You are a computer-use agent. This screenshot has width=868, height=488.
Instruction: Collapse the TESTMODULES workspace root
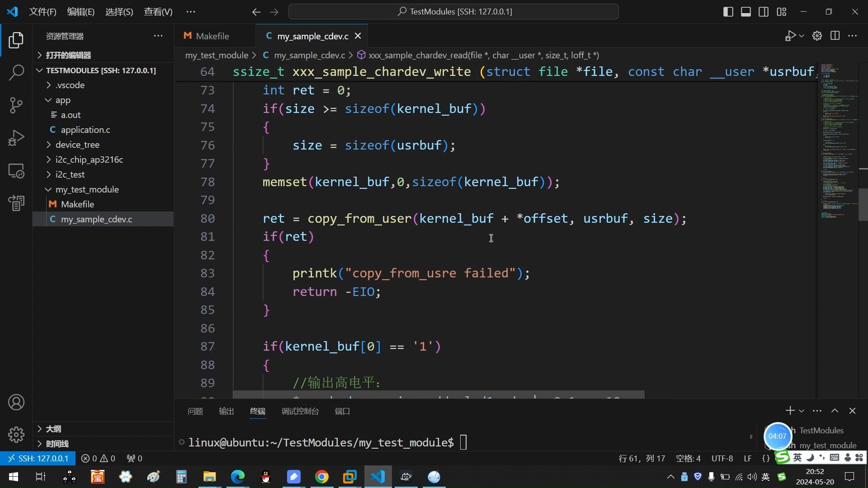click(x=103, y=70)
